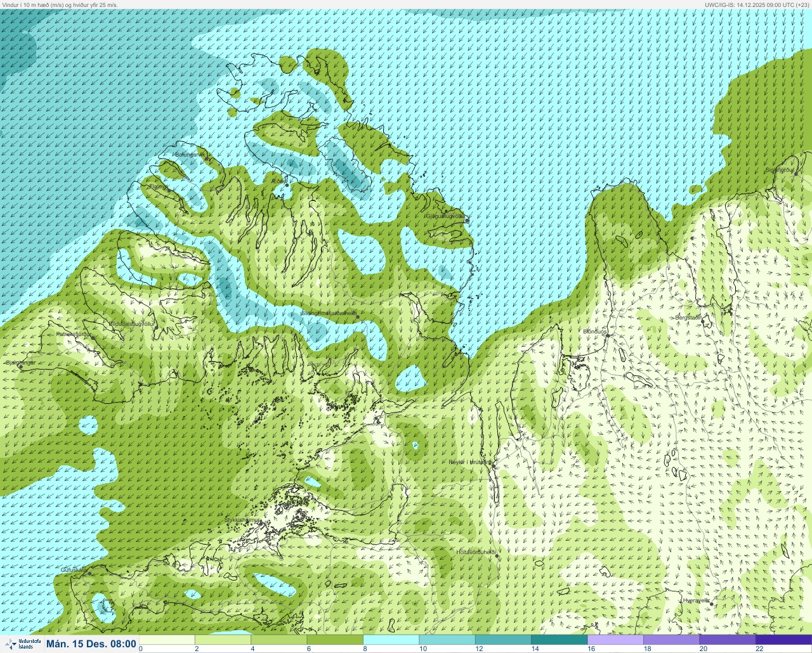Click the Siglufjörður station label
812x653 pixels.
pyautogui.click(x=780, y=170)
